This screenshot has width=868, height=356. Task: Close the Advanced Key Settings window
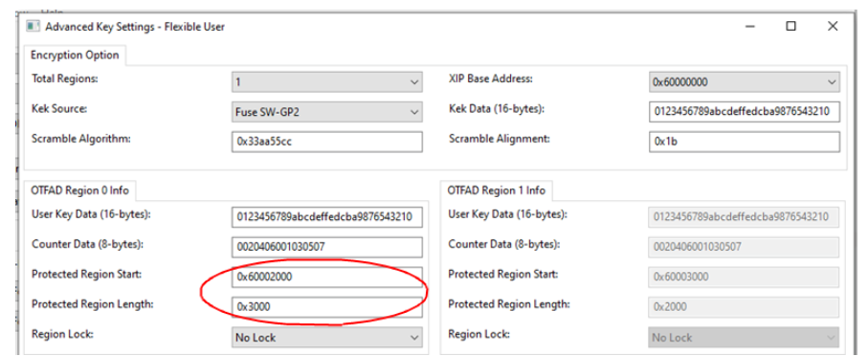(x=832, y=26)
